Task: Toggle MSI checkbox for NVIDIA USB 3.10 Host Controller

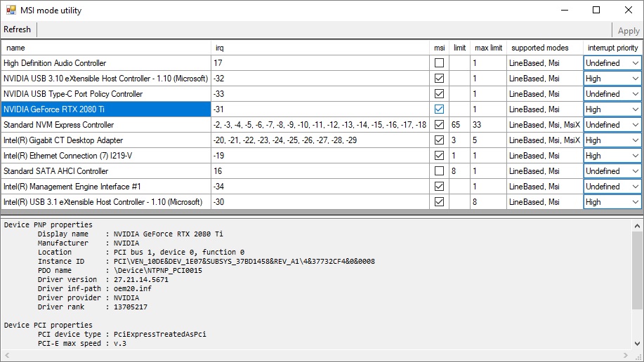Action: pos(439,79)
